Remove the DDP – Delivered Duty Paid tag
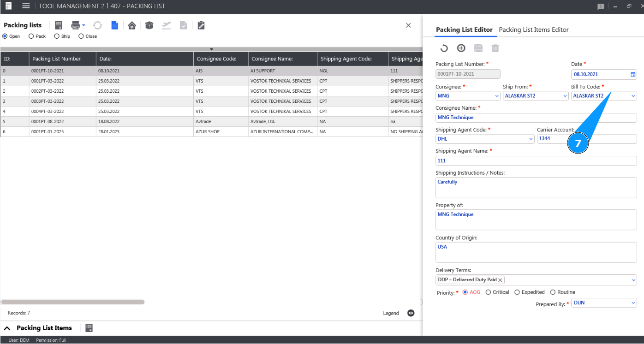The image size is (644, 344). 500,280
